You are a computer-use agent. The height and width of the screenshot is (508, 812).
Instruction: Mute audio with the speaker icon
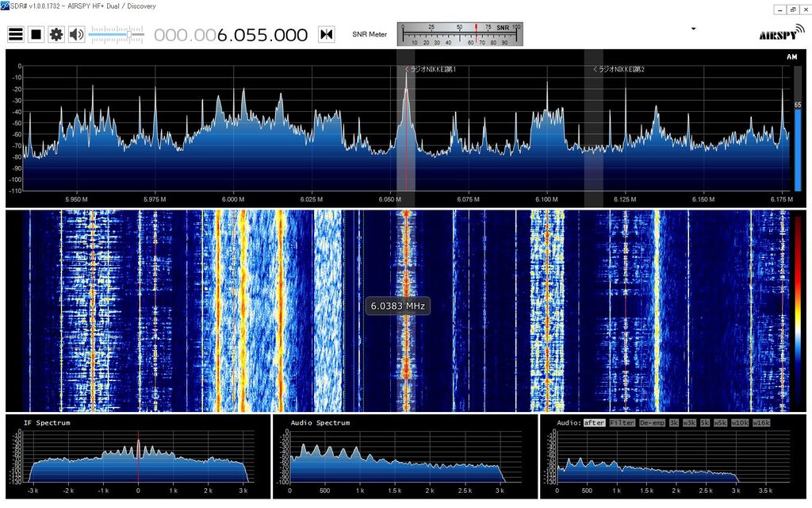click(75, 34)
